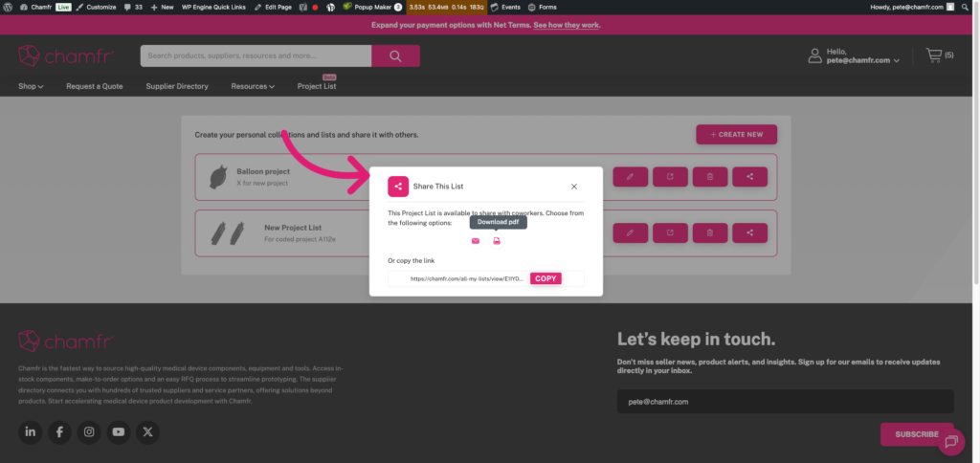Open Popup Maker admin menu

click(x=372, y=7)
